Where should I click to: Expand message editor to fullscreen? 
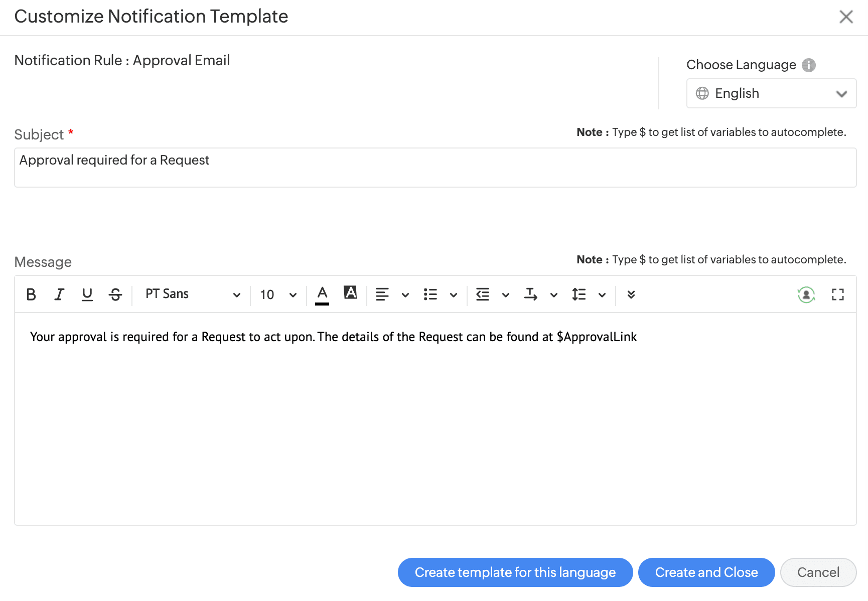coord(838,294)
